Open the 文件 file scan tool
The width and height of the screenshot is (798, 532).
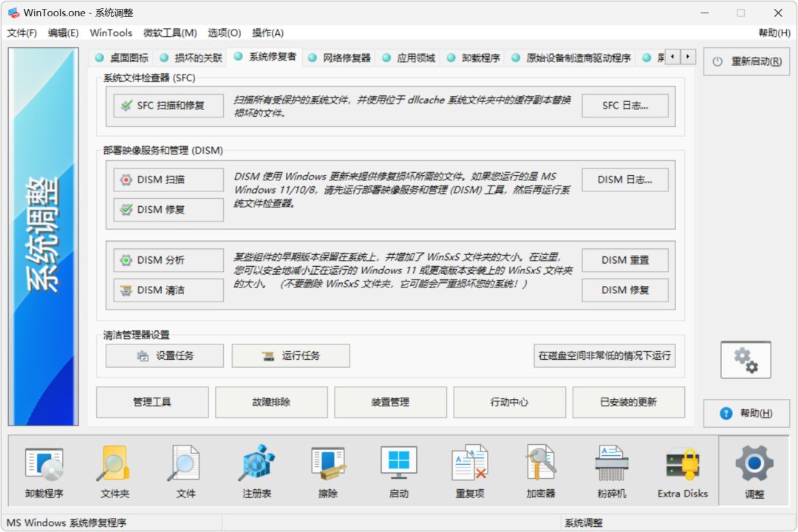click(185, 471)
